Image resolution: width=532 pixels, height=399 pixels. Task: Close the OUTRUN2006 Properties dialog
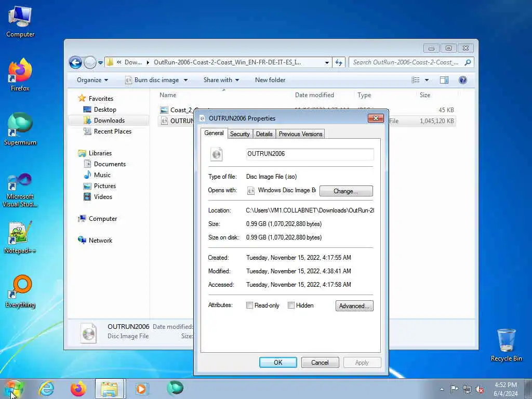tap(376, 118)
